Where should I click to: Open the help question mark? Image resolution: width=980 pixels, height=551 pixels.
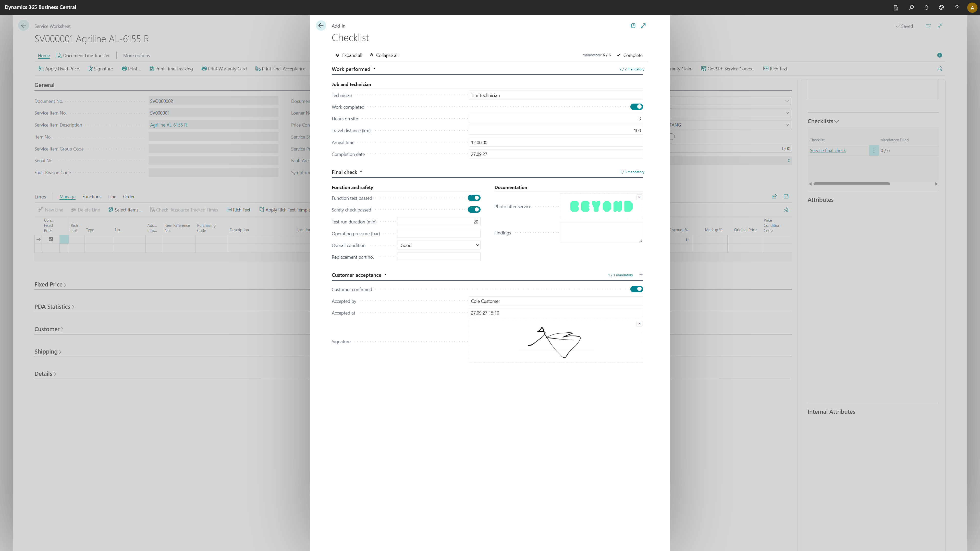pos(957,8)
